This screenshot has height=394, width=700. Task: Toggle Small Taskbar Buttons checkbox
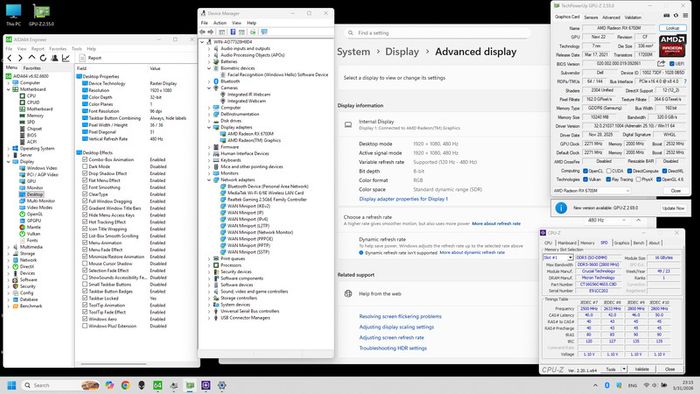[85, 284]
